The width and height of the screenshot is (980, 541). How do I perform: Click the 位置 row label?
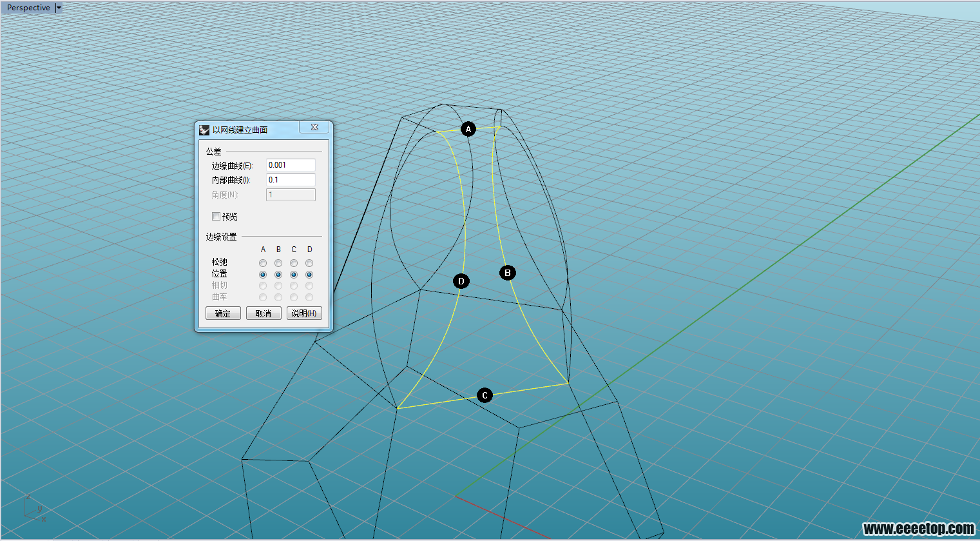pyautogui.click(x=219, y=274)
